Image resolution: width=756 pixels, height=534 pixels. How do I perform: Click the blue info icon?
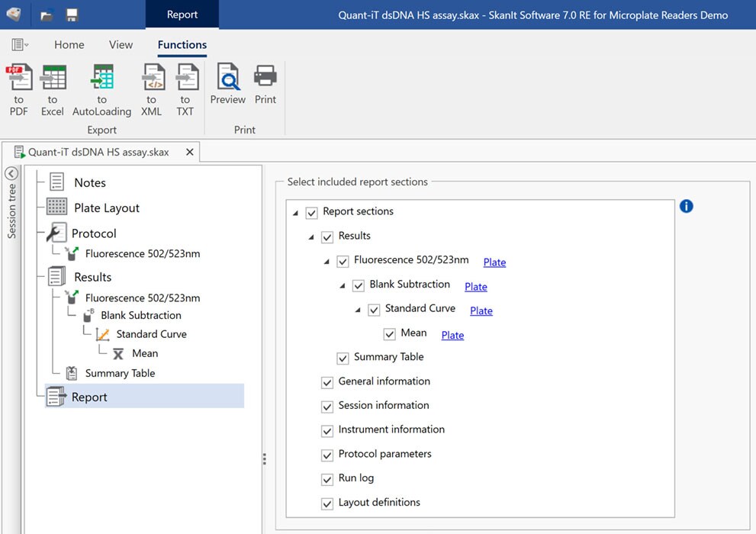[686, 206]
